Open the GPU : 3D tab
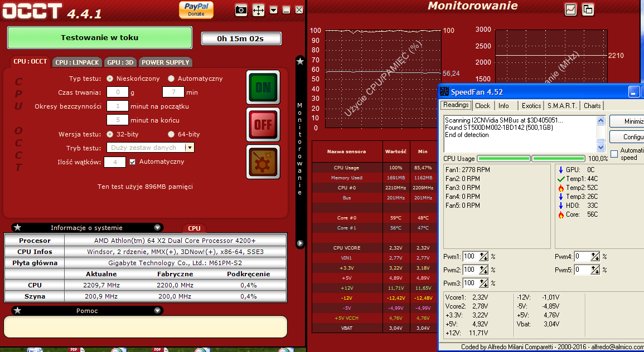 (x=120, y=62)
